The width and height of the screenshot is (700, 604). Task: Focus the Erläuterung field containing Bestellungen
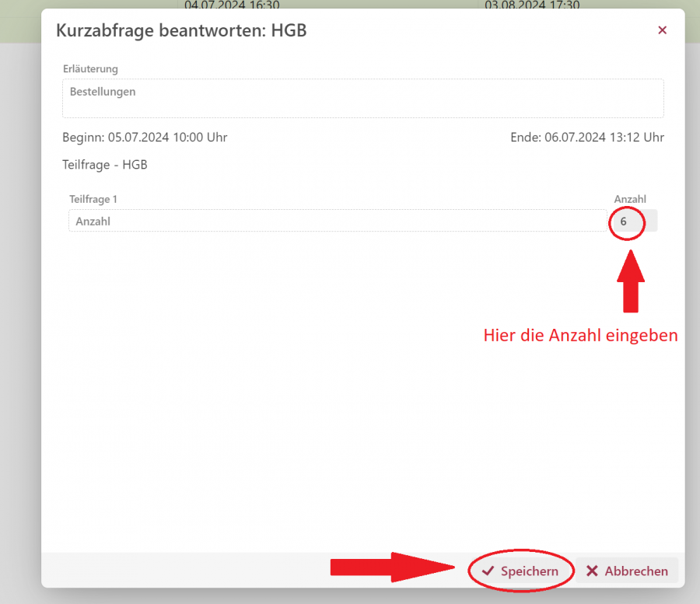362,98
